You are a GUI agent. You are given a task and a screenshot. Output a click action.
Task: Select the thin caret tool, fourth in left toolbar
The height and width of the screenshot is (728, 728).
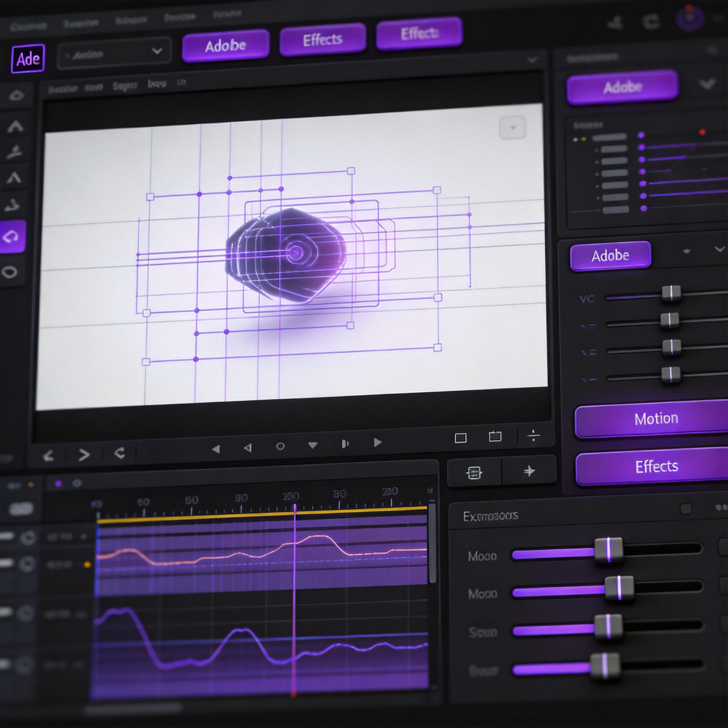14,177
